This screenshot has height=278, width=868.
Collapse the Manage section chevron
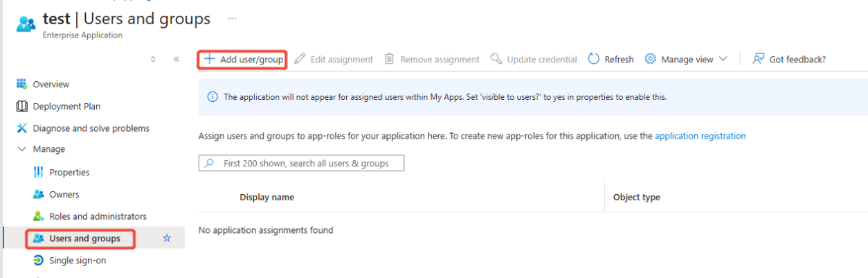pos(21,149)
